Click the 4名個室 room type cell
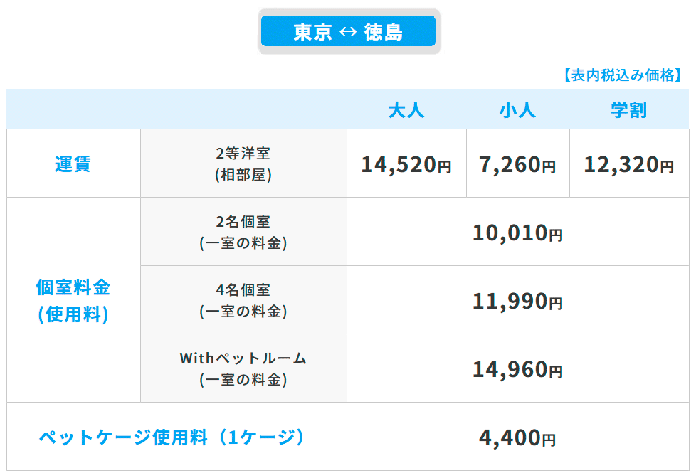Image resolution: width=700 pixels, height=476 pixels. pyautogui.click(x=243, y=300)
